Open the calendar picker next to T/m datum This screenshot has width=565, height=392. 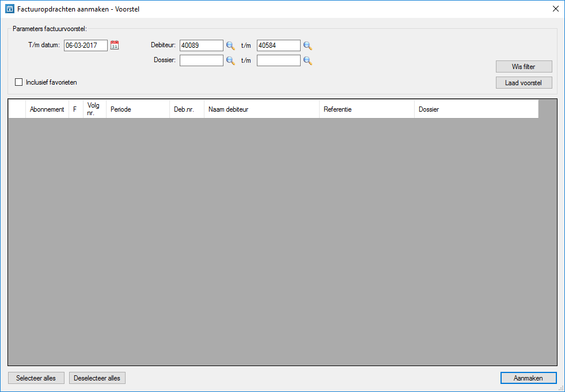tap(115, 45)
